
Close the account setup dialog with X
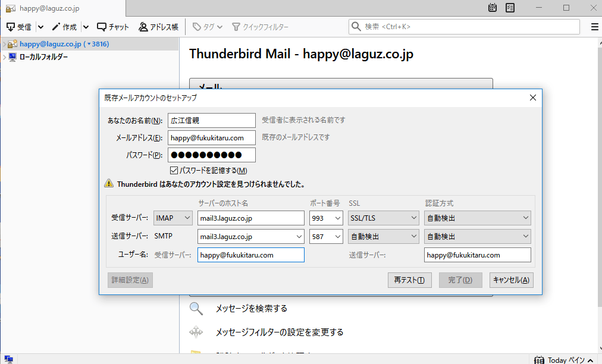(x=533, y=98)
